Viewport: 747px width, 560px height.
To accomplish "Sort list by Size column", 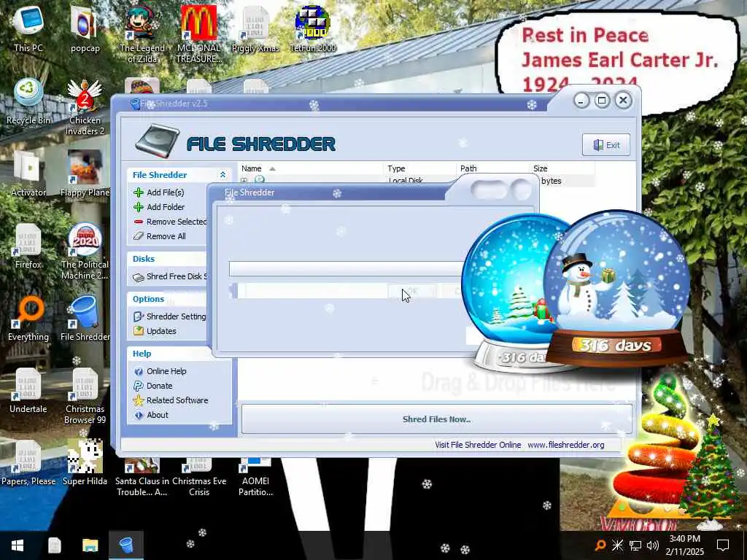I will [x=562, y=168].
